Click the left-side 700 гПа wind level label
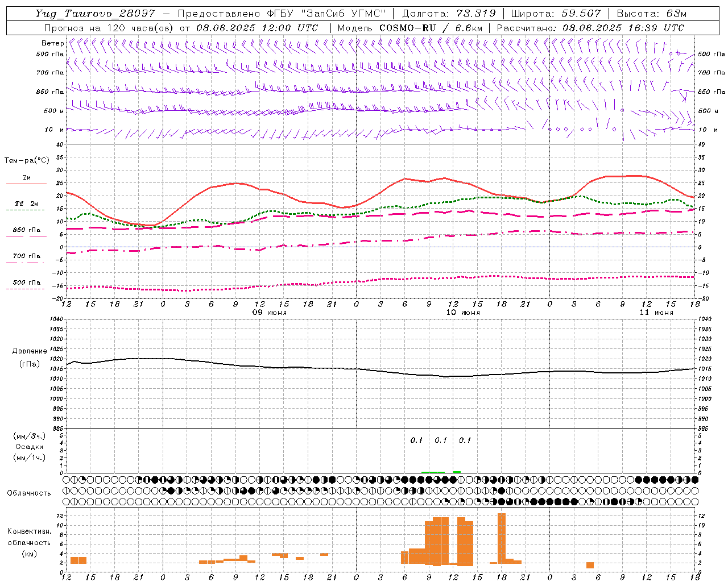Image resolution: width=728 pixels, height=582 pixels. tap(50, 73)
